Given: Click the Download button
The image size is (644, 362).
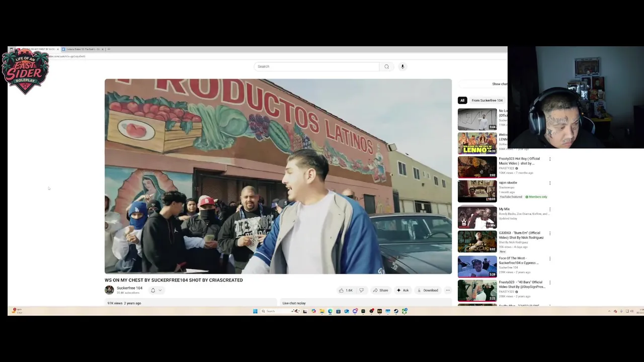Looking at the screenshot, I should click(428, 290).
